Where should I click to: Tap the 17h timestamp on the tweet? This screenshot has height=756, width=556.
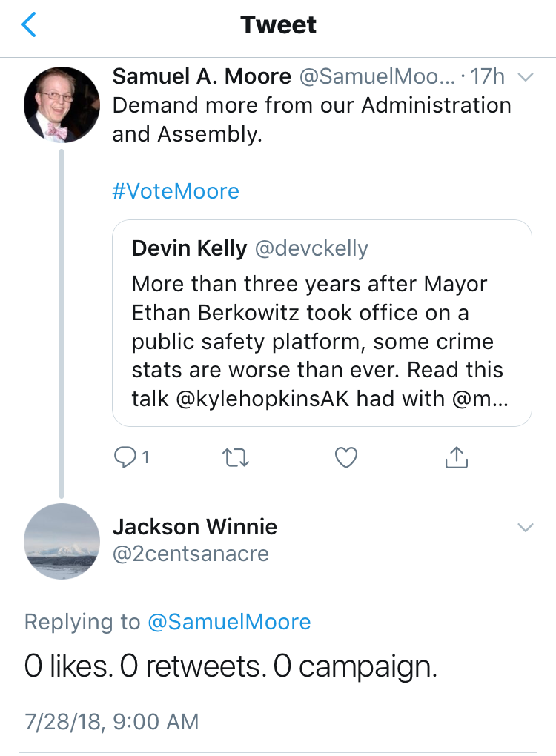click(x=487, y=76)
